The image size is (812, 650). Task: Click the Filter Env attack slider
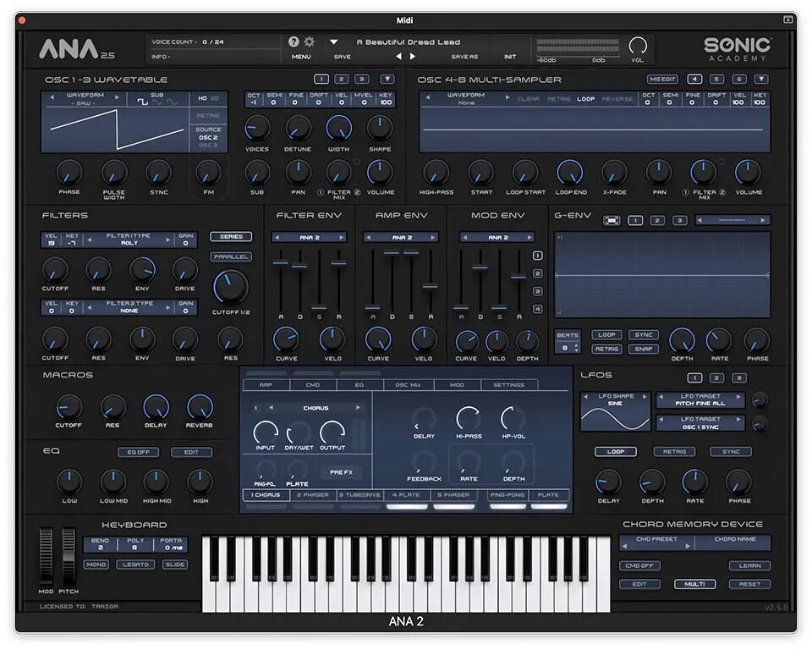281,263
